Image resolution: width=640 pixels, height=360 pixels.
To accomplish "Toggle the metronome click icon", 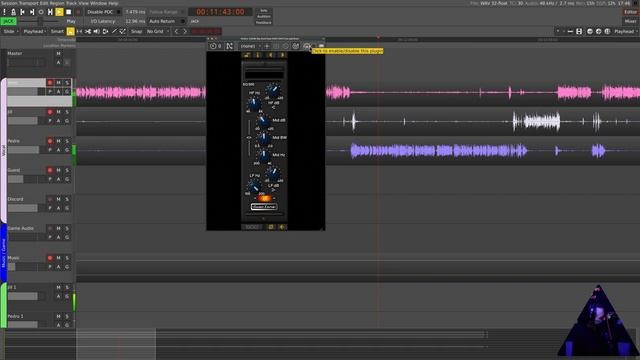I will click(x=13, y=12).
